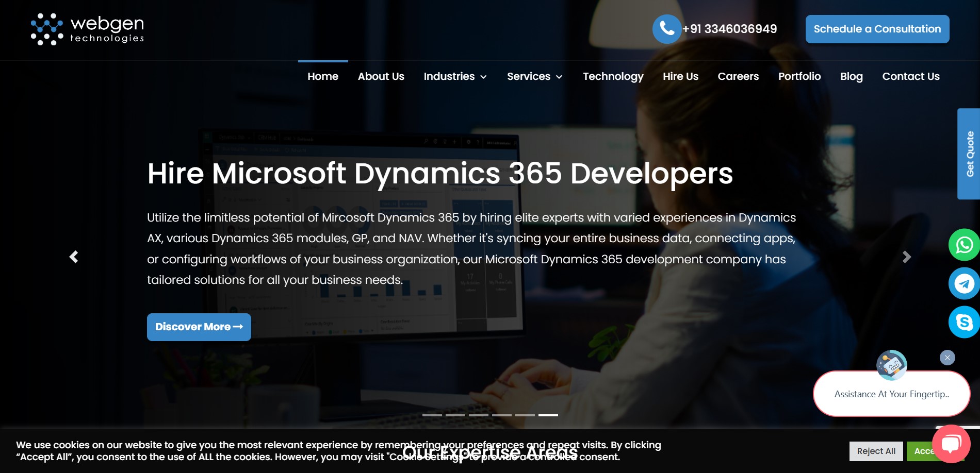
Task: Click Schedule a Consultation button
Action: 877,29
